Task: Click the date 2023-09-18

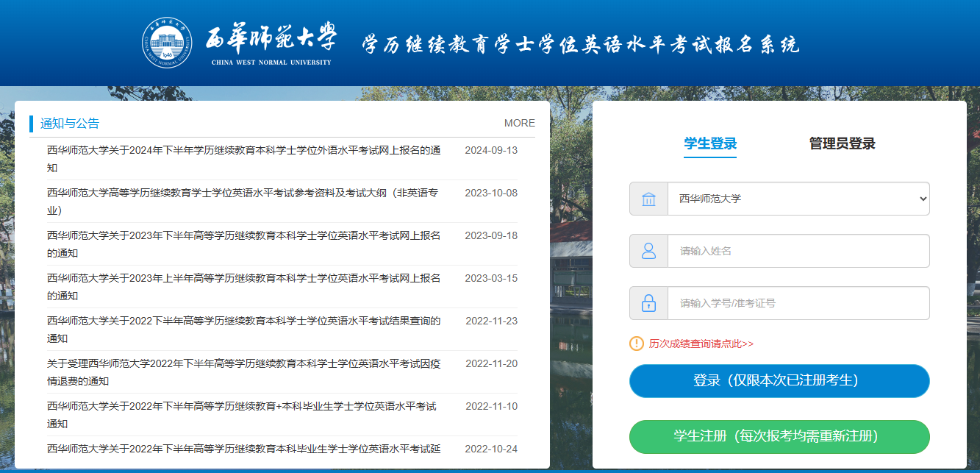Action: tap(491, 235)
